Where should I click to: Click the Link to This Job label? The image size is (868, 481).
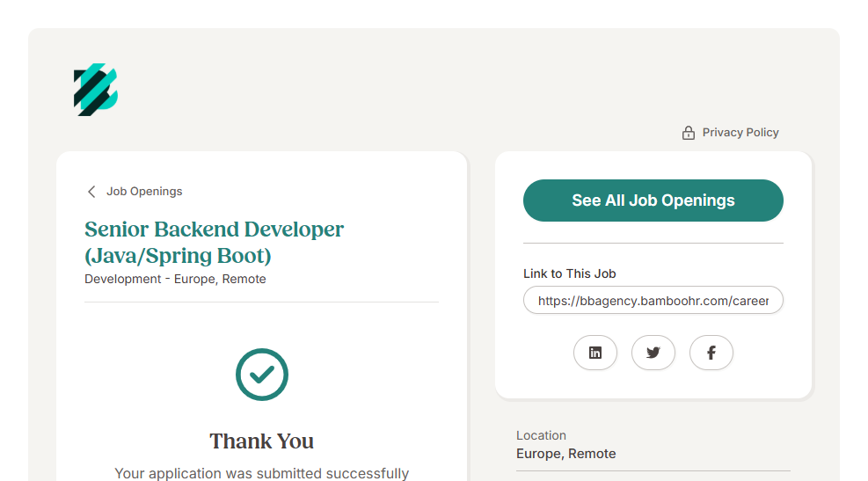[x=569, y=273]
